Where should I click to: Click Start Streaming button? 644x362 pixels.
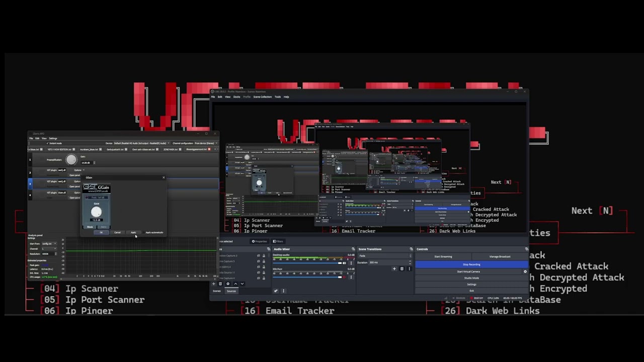443,256
